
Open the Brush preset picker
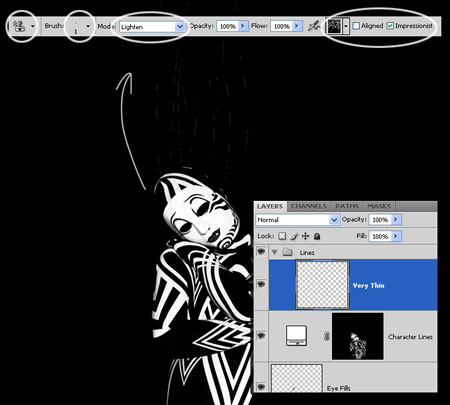pyautogui.click(x=88, y=26)
